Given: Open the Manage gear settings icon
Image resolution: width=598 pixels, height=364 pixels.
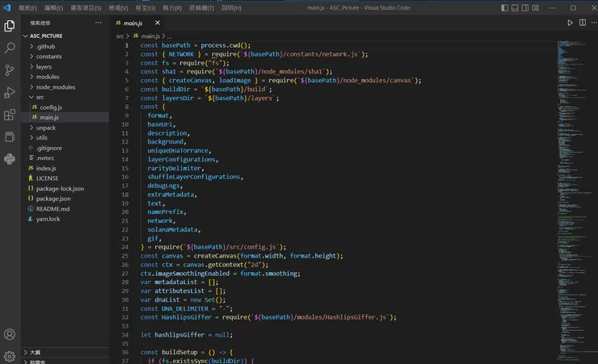Looking at the screenshot, I should tap(10, 355).
